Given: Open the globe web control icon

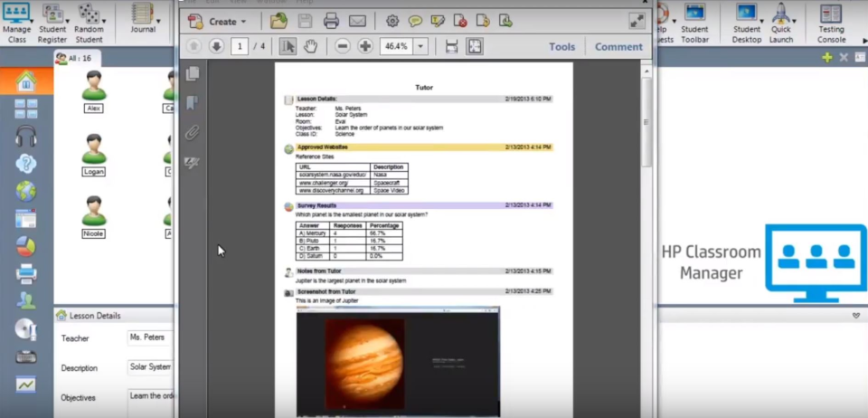Looking at the screenshot, I should click(26, 191).
